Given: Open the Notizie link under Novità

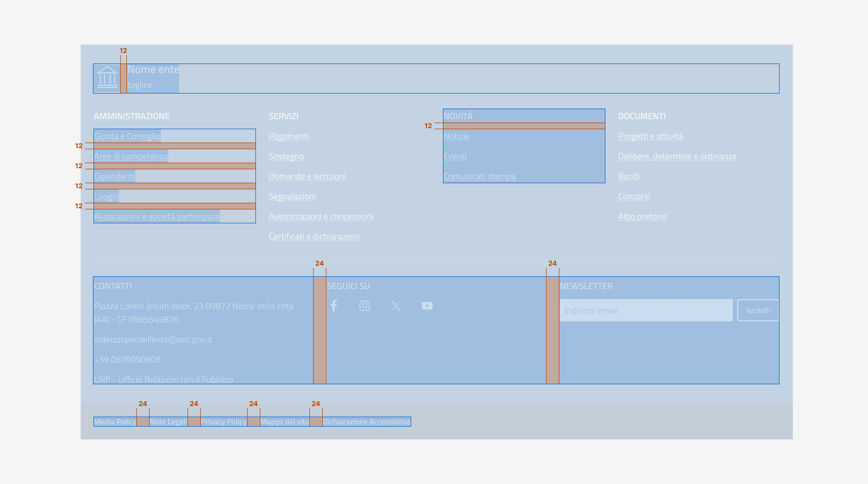Looking at the screenshot, I should (456, 136).
